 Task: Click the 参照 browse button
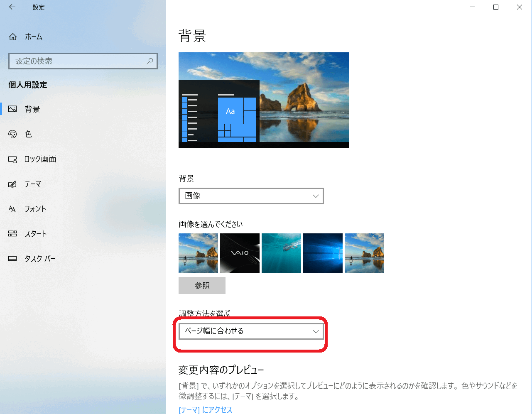coord(202,286)
